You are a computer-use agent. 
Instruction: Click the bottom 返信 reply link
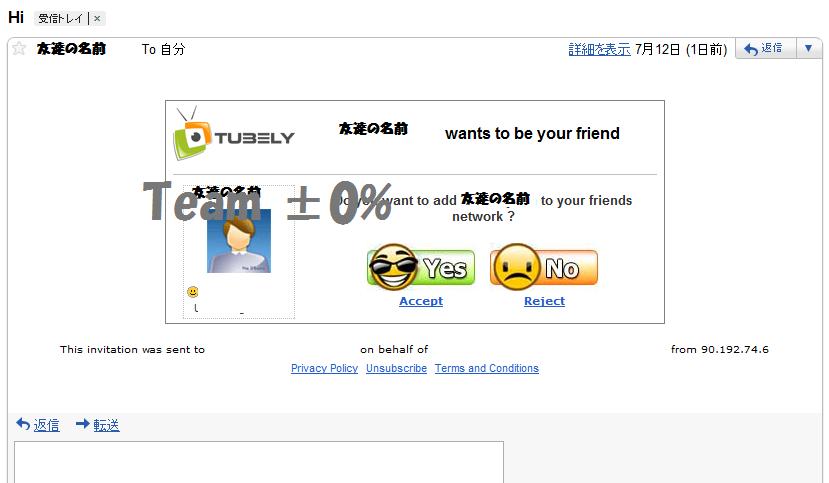coord(47,425)
